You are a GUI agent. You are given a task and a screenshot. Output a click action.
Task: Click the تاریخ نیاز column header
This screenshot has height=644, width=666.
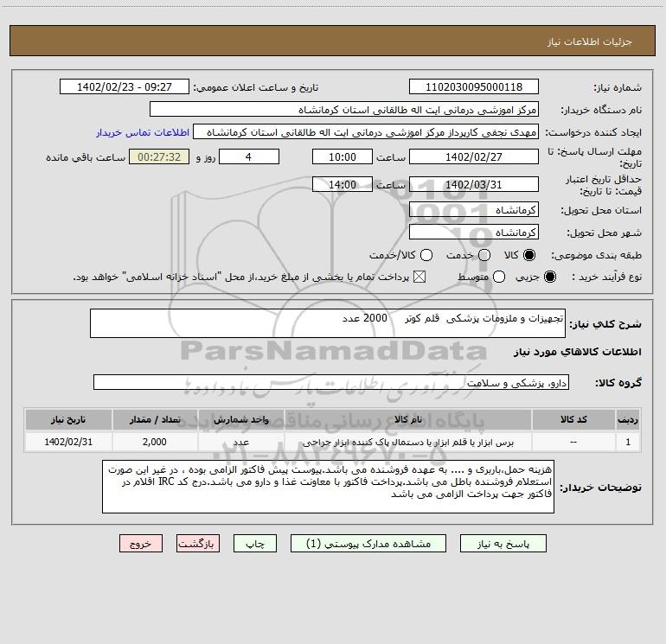pos(68,419)
